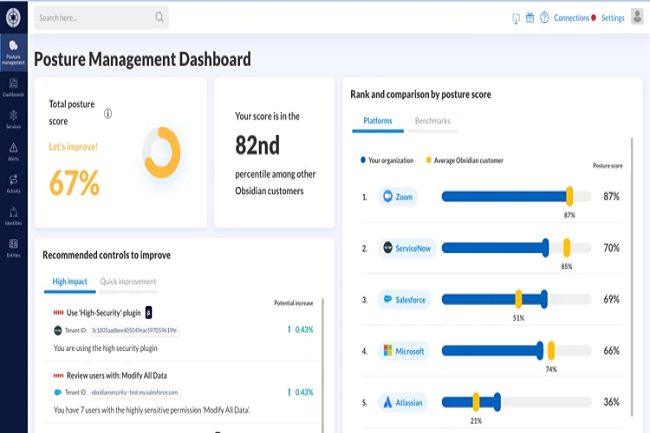Open the Connections link
650x433 pixels.
pos(571,18)
